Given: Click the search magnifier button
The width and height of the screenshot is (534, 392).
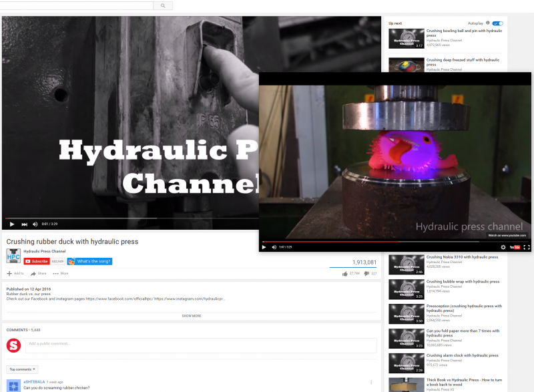Looking at the screenshot, I should click(163, 5).
